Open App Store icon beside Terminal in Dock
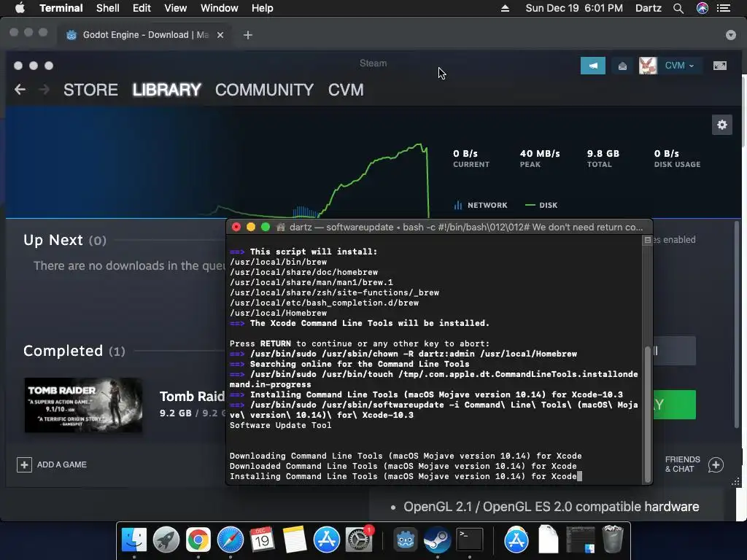Screen dimensions: 747x560 516,540
